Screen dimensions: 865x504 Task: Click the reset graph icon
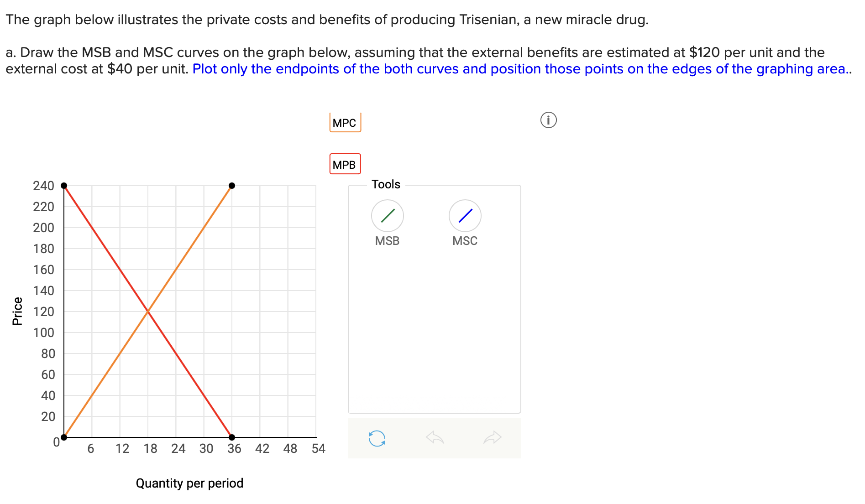[377, 438]
